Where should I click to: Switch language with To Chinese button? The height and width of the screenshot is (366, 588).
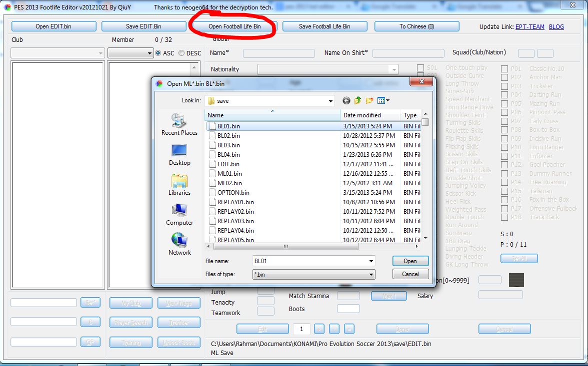pos(416,26)
